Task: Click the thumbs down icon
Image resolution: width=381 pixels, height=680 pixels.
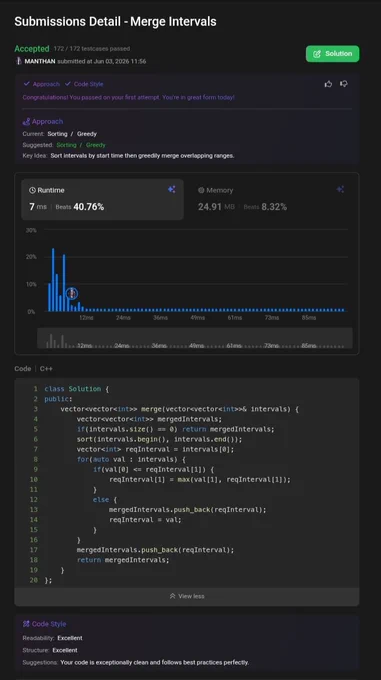Action: (344, 84)
